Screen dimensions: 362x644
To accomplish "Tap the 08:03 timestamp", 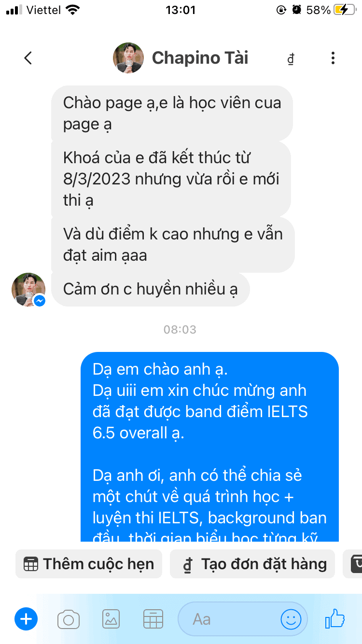I will coord(180,330).
